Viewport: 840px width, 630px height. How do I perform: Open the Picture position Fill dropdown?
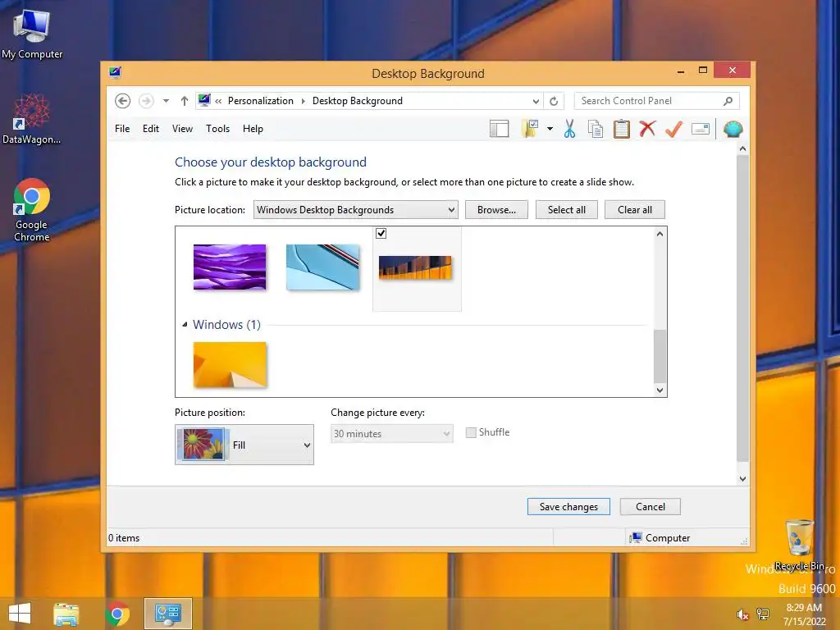click(244, 445)
